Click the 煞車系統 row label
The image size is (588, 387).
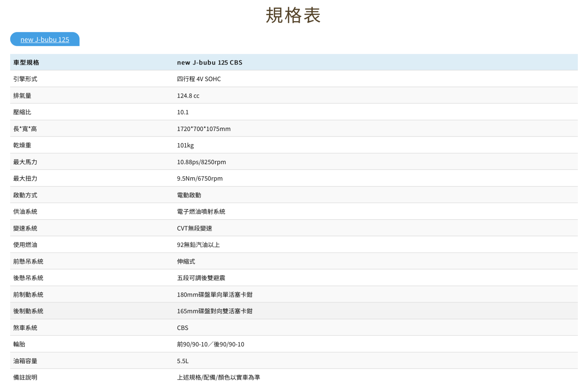[x=25, y=328]
